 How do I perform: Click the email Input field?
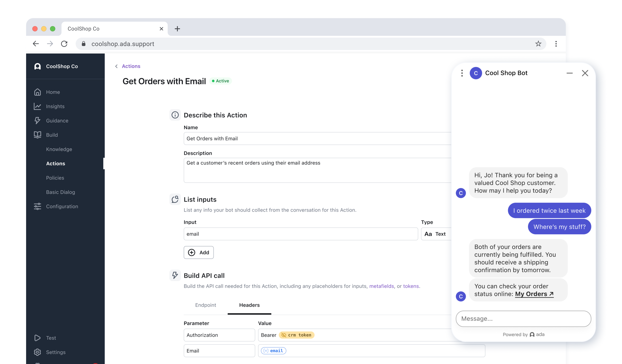301,234
